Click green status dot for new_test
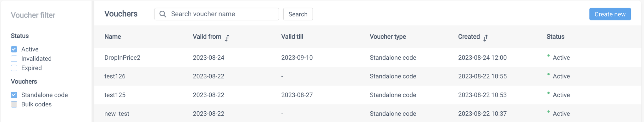644x122 pixels. point(548,112)
